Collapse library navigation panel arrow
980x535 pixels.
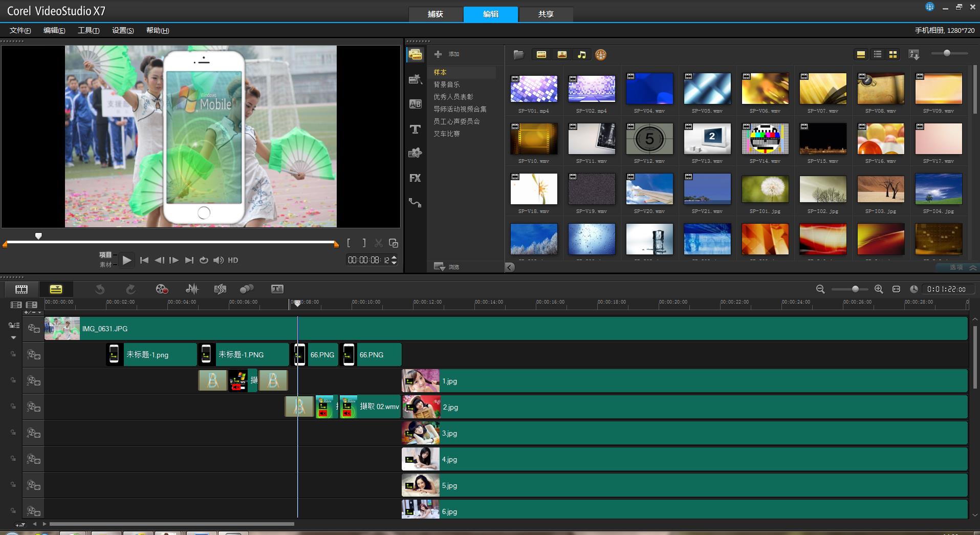click(510, 267)
